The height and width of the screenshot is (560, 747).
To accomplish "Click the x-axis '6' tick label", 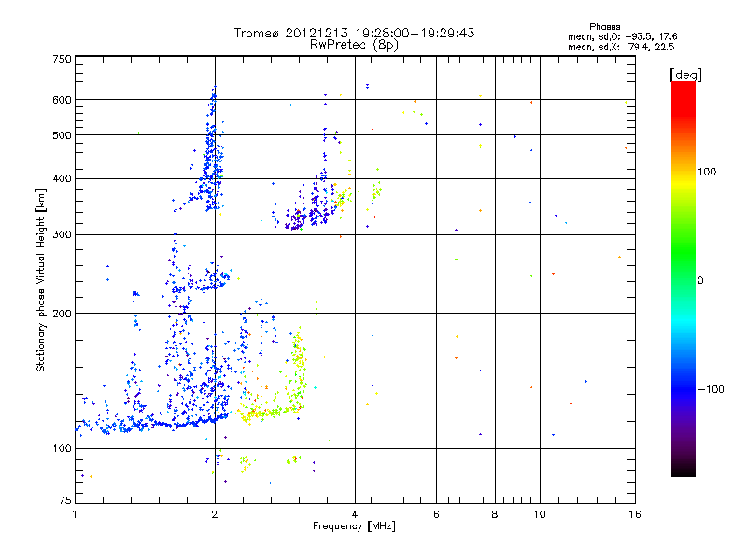I will (436, 514).
